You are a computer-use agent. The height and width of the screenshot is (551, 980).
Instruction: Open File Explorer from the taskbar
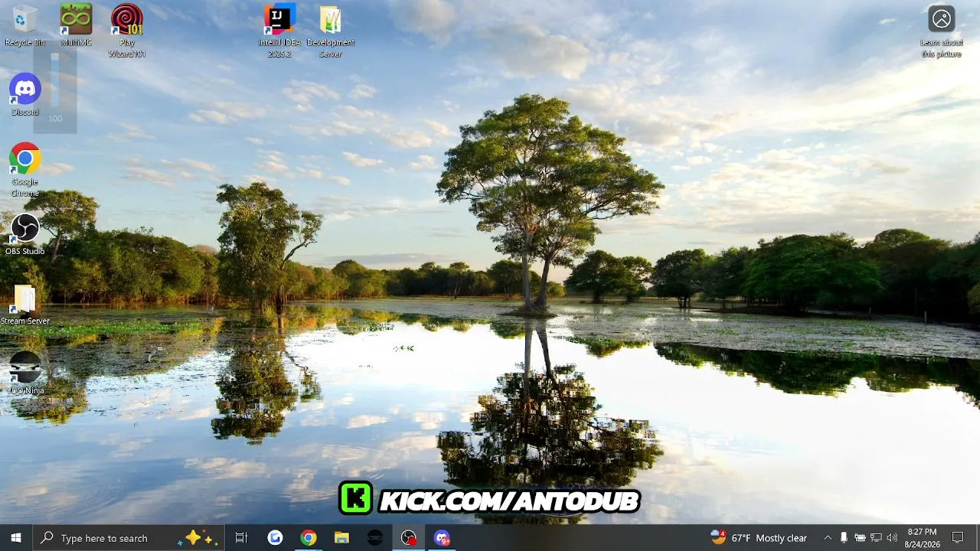pyautogui.click(x=341, y=538)
